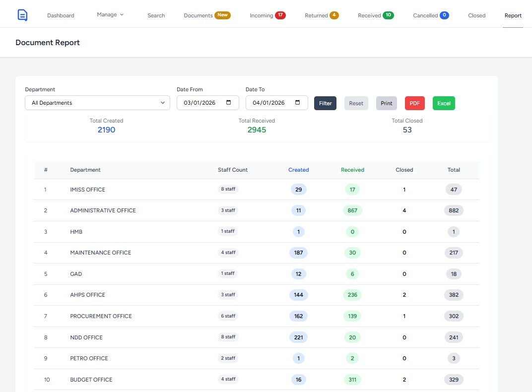The image size is (532, 392).
Task: Export the report as PDF
Action: (414, 103)
